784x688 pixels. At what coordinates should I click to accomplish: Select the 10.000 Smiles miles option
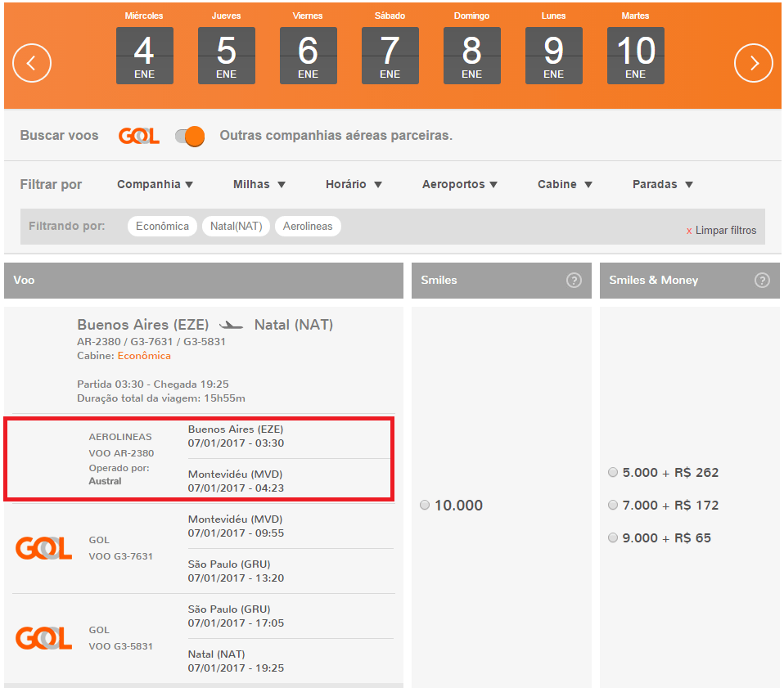point(425,505)
